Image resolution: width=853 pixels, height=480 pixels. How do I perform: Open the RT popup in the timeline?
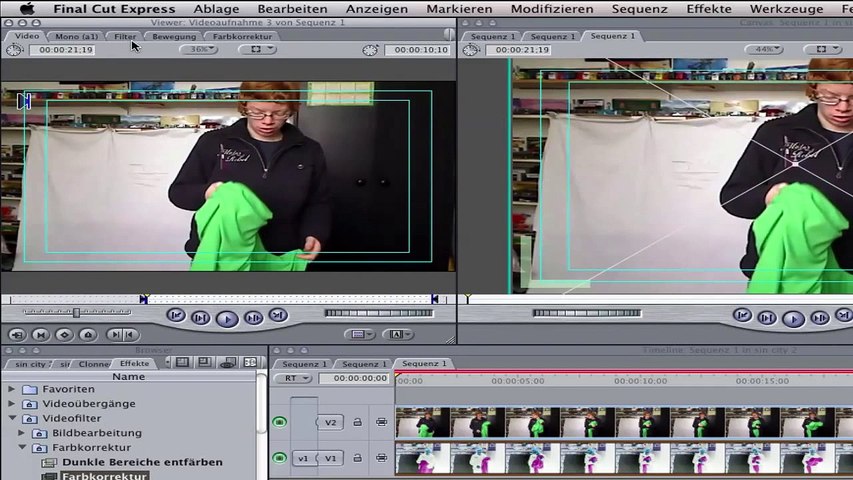[x=295, y=379]
